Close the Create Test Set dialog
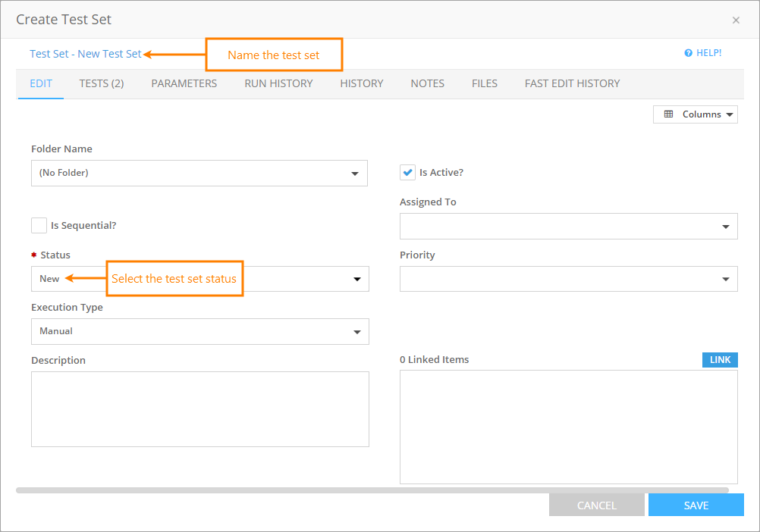760x532 pixels. pyautogui.click(x=736, y=20)
